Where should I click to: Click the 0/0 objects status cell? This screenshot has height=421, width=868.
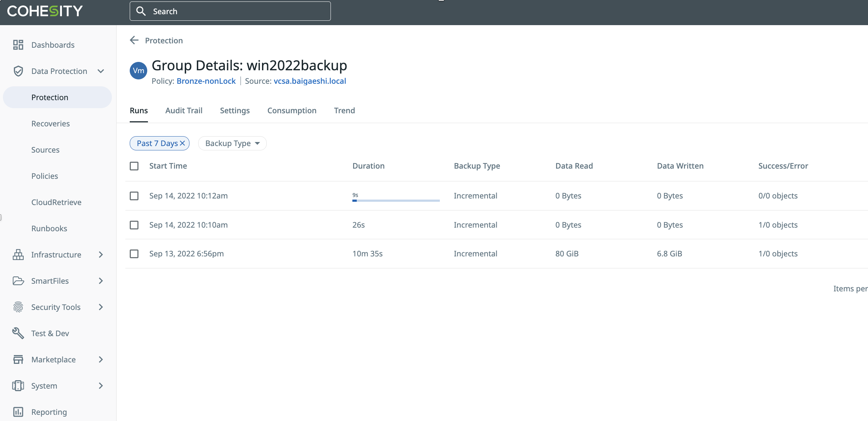pyautogui.click(x=778, y=196)
